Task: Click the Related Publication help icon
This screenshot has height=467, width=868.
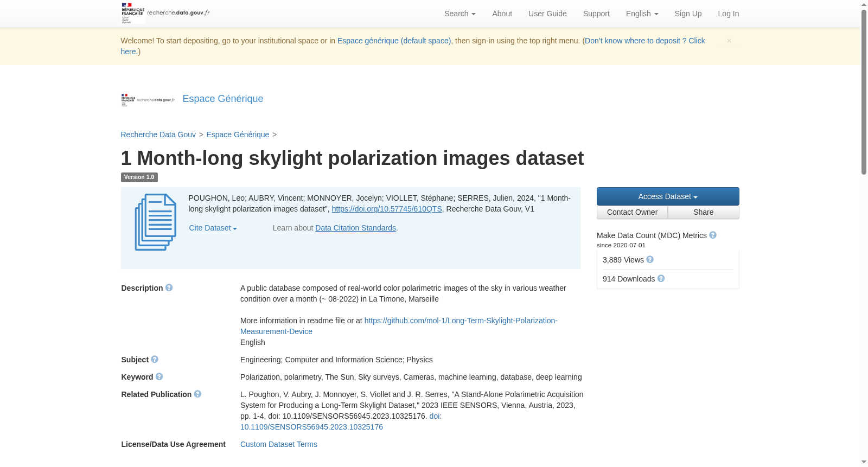Action: (x=197, y=394)
